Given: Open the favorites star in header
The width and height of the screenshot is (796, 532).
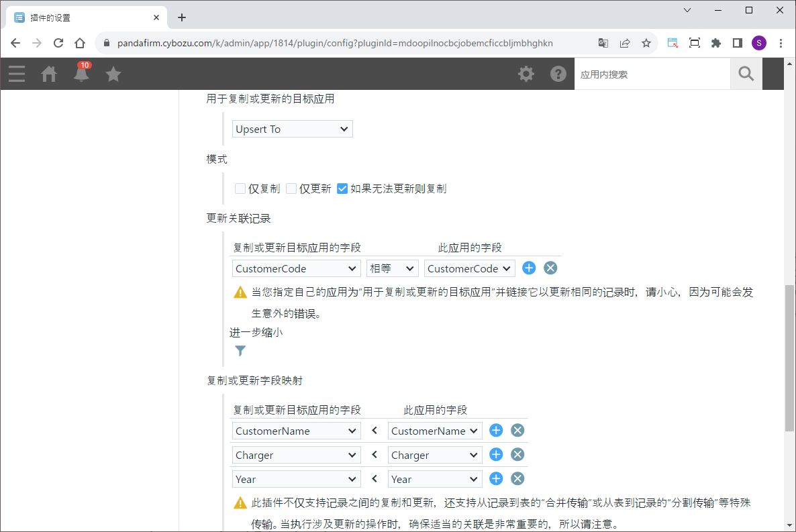Looking at the screenshot, I should (113, 74).
